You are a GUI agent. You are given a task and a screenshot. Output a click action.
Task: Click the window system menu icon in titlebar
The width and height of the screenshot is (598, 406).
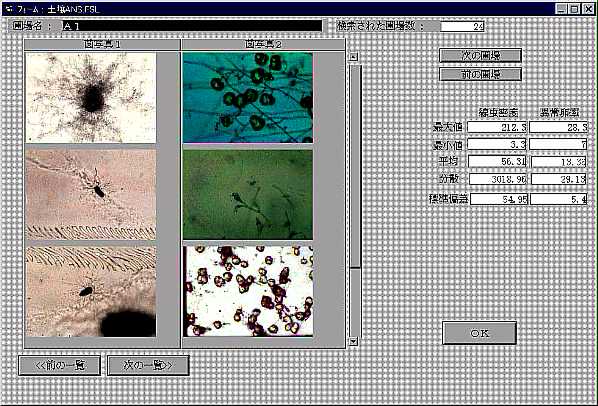(x=10, y=9)
